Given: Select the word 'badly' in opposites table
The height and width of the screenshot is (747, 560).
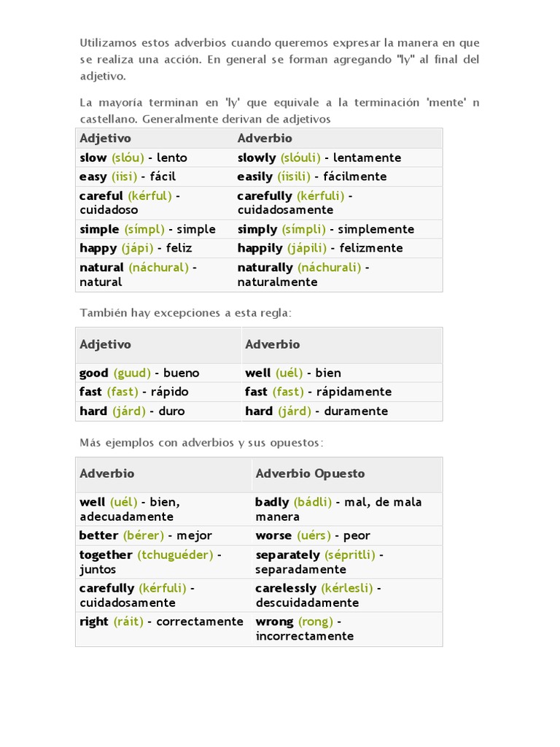Looking at the screenshot, I should click(272, 502).
